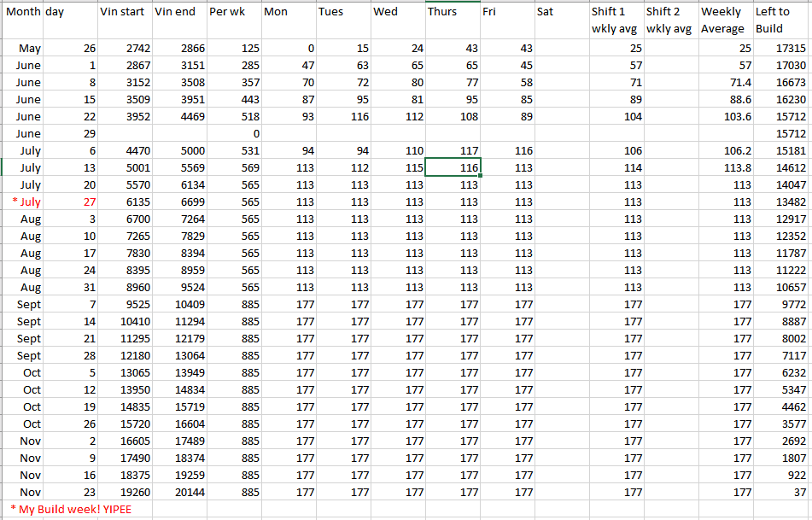The image size is (812, 520).
Task: Select the highlighted Thursday cell containing 116
Action: pos(453,167)
